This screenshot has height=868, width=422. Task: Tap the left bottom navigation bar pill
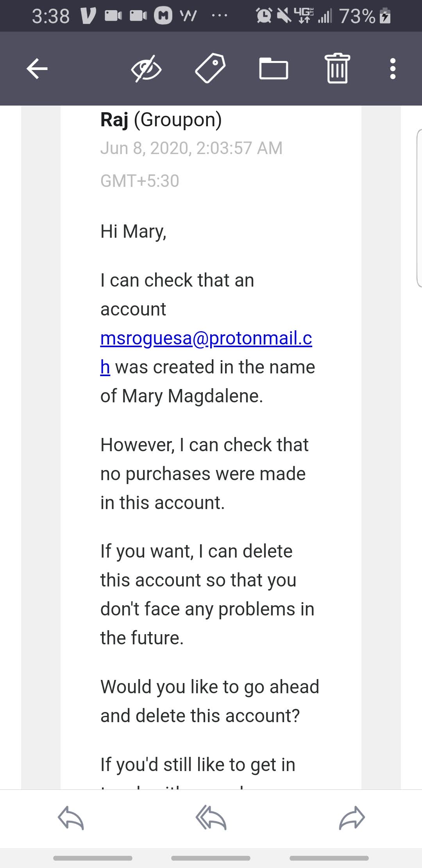tap(93, 858)
